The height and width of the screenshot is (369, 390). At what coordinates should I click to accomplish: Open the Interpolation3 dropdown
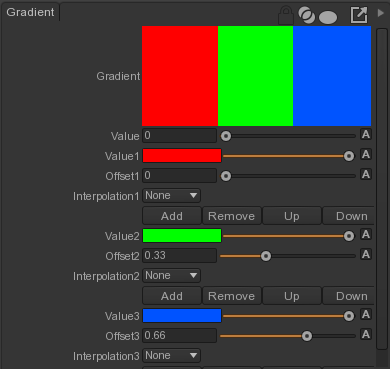click(171, 356)
